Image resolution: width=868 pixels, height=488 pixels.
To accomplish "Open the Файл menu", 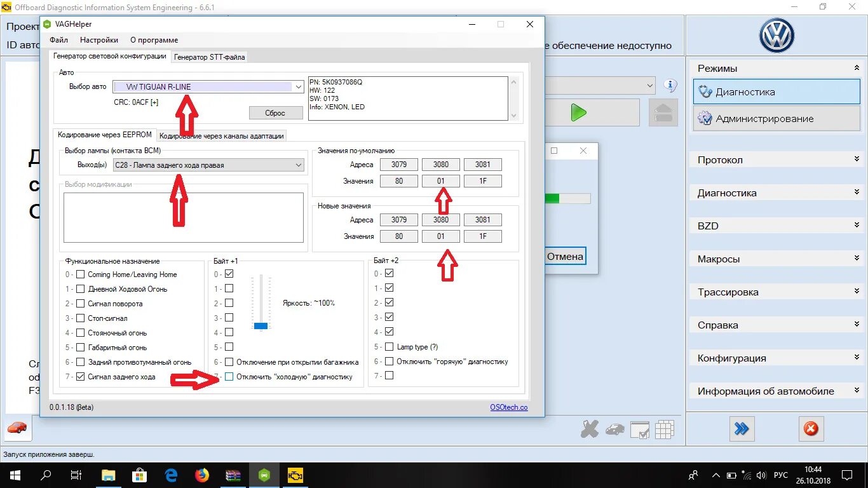I will (59, 40).
